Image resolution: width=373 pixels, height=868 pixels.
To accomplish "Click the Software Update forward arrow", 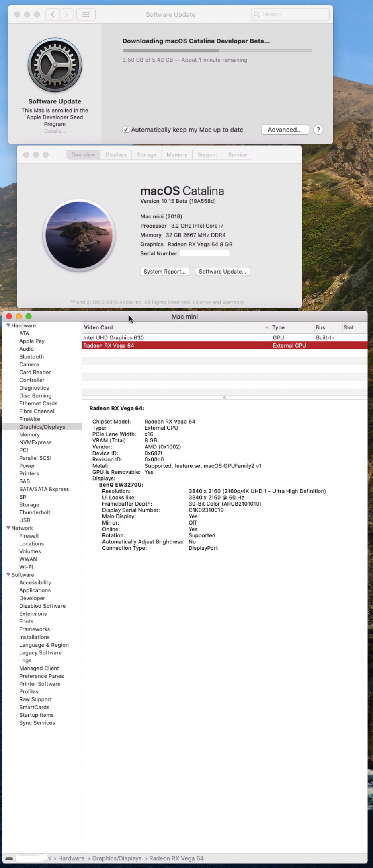I will tap(66, 14).
